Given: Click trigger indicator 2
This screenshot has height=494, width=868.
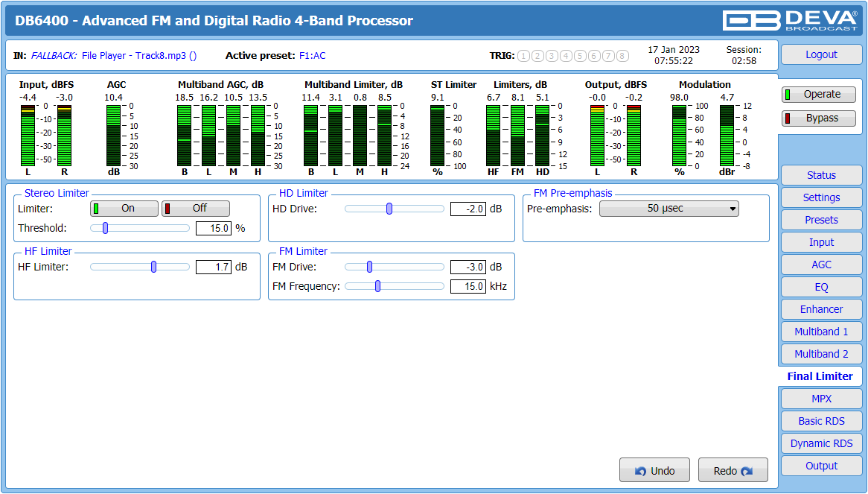Looking at the screenshot, I should pos(537,55).
